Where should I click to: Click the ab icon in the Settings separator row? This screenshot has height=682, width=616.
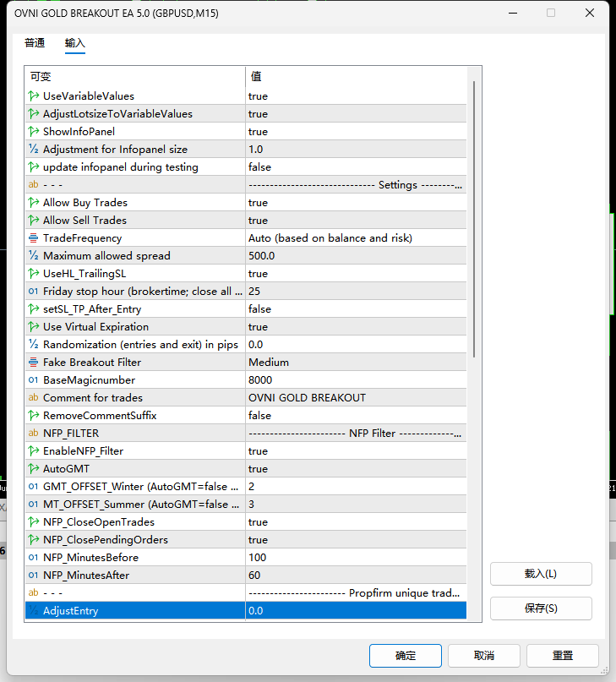[34, 184]
